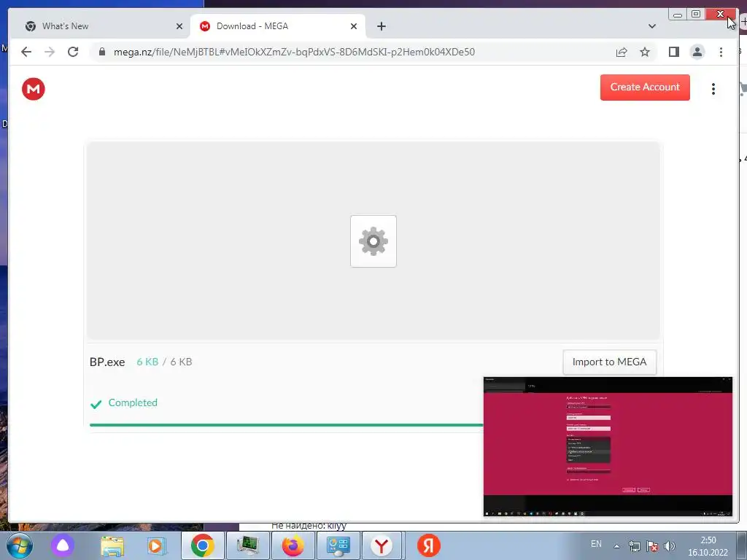The width and height of the screenshot is (747, 560).
Task: Launch Alice assistant from taskbar
Action: tap(63, 545)
